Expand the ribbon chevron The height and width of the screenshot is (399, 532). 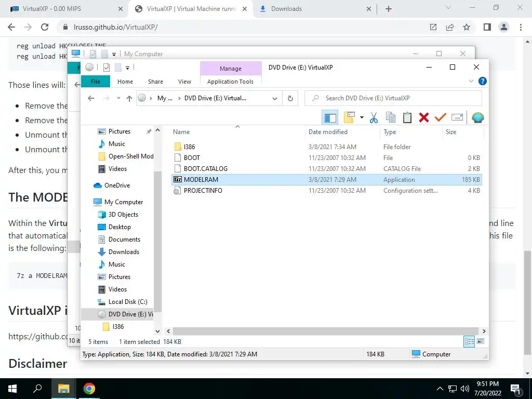tap(471, 81)
